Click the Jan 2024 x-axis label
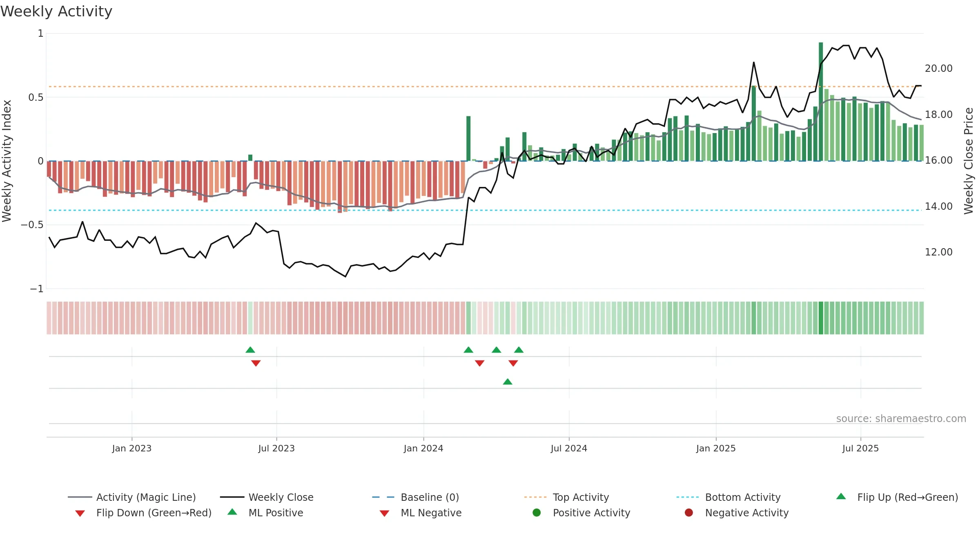Image resolution: width=980 pixels, height=551 pixels. point(423,448)
